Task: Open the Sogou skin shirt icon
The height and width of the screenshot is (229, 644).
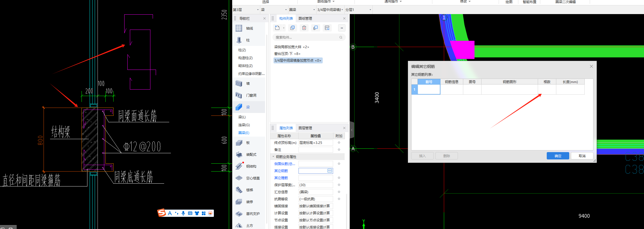Action: 197,213
